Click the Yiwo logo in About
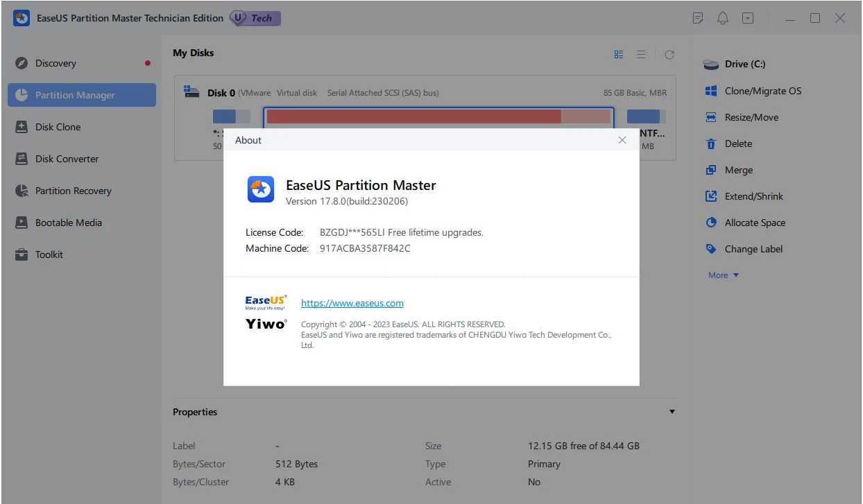 tap(266, 323)
